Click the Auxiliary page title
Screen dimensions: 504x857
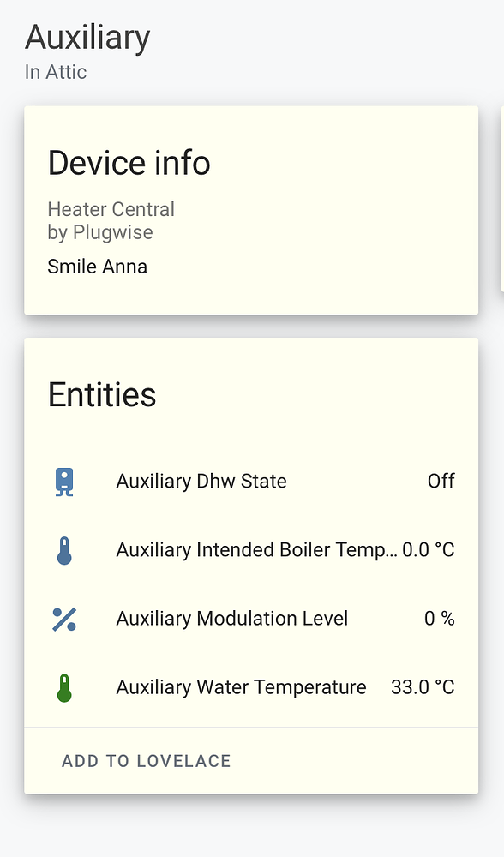click(87, 38)
